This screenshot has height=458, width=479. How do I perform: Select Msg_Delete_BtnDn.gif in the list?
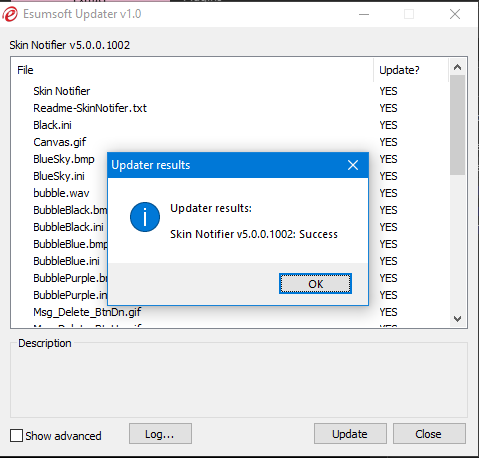(x=87, y=312)
